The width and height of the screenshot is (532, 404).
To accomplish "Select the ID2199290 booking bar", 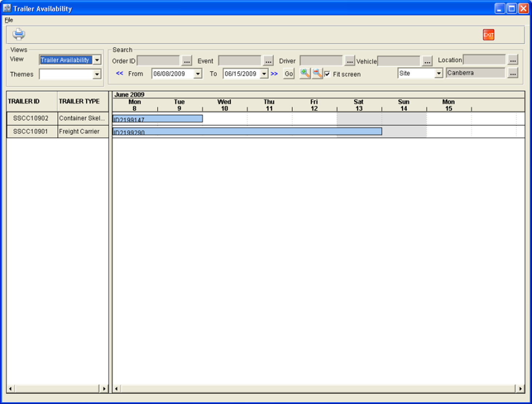I will pyautogui.click(x=247, y=132).
